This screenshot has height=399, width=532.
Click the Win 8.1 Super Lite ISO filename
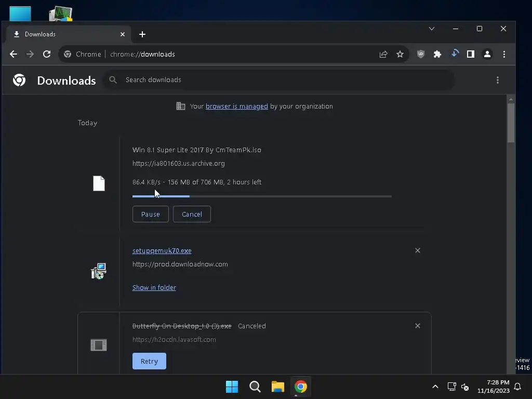pos(197,150)
